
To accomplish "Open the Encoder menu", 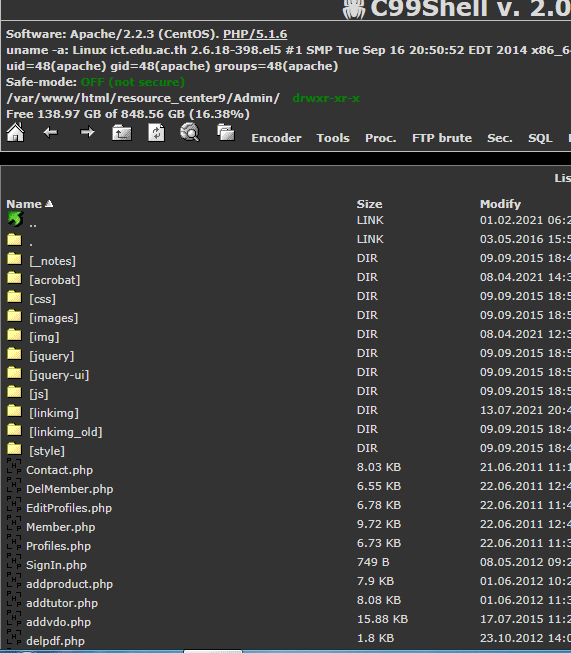I will coord(276,138).
